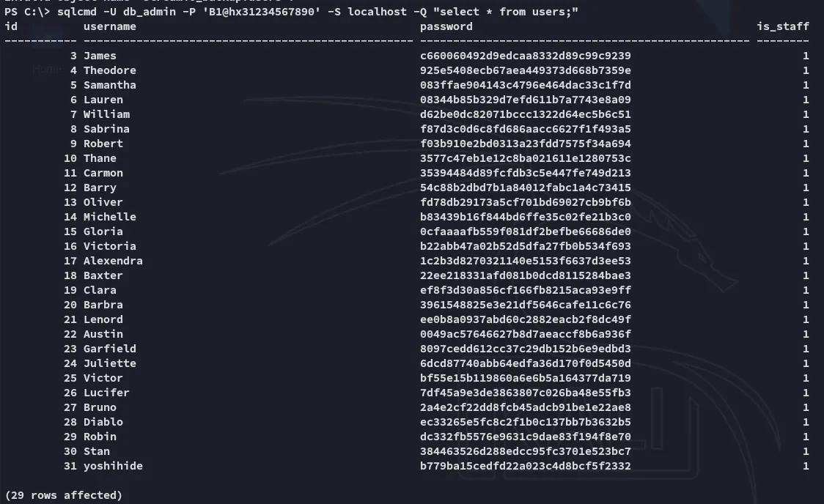This screenshot has height=504, width=824.
Task: Click Diablo's password hash
Action: [x=525, y=422]
